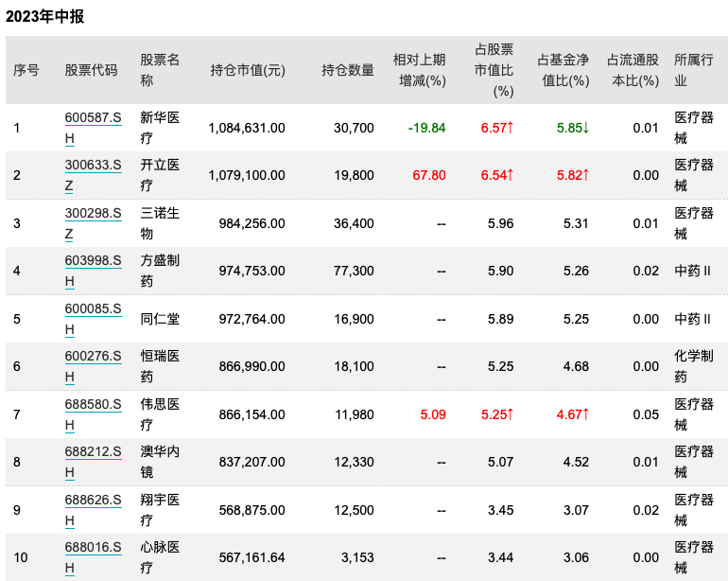The width and height of the screenshot is (728, 581).
Task: Click market value 1,079,100.00
Action: pyautogui.click(x=247, y=175)
